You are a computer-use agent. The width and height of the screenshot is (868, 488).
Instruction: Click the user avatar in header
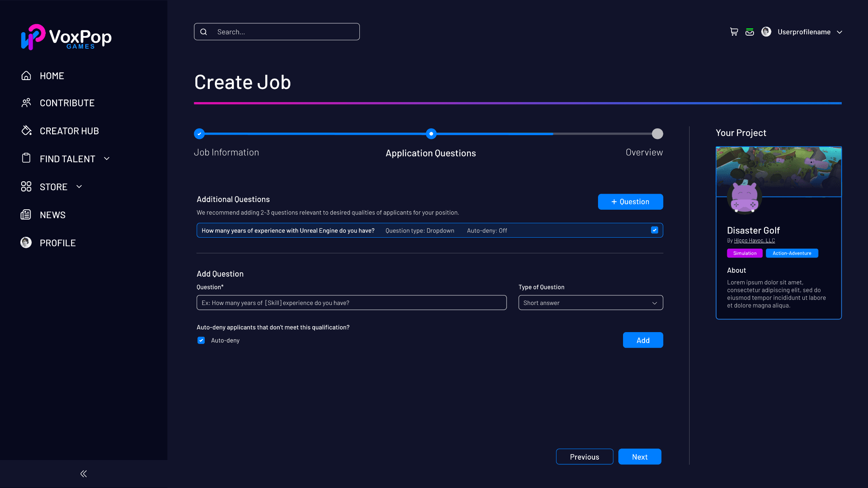tap(766, 32)
